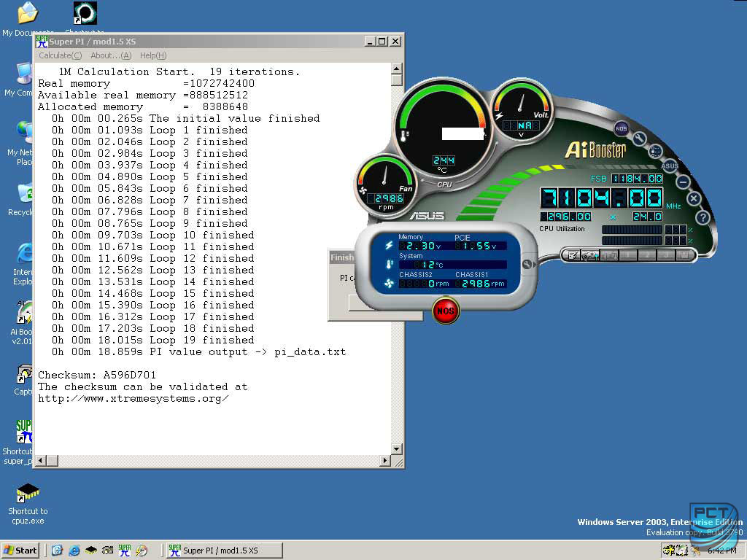Launch CPU-Z chip icon in quick launch
The image size is (747, 560).
[91, 551]
